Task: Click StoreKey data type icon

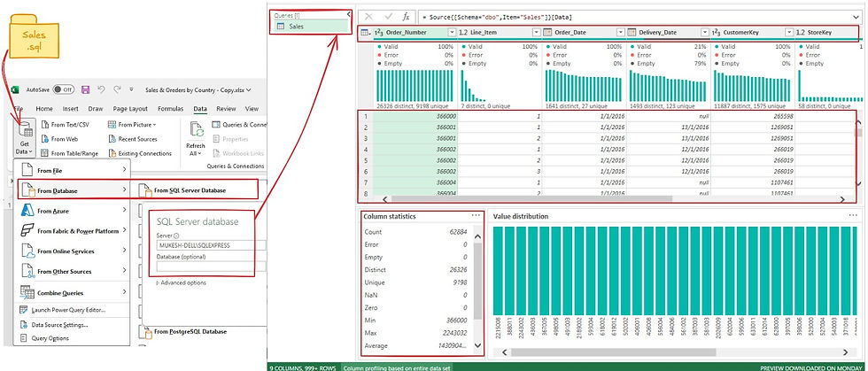Action: coord(800,33)
